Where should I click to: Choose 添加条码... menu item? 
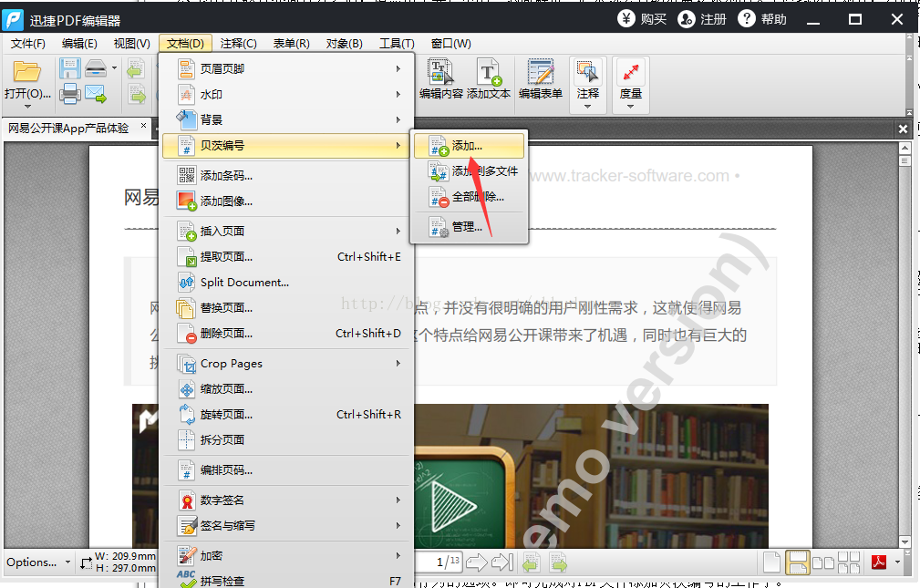click(287, 175)
